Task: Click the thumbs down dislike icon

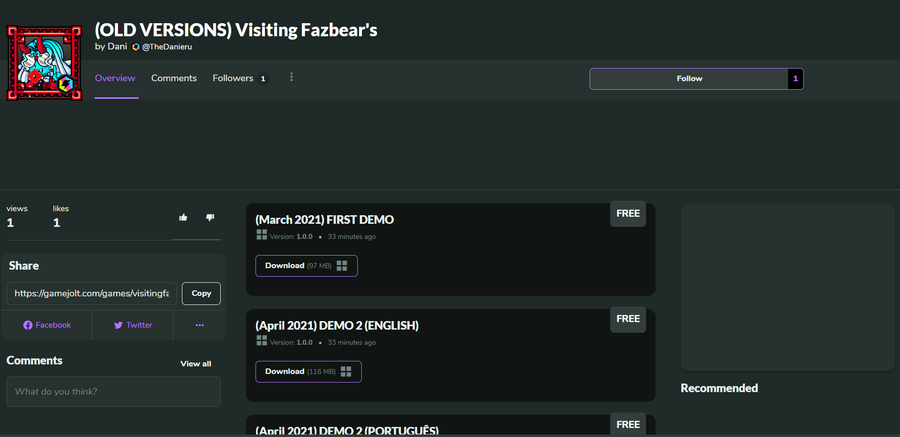Action: 210,217
